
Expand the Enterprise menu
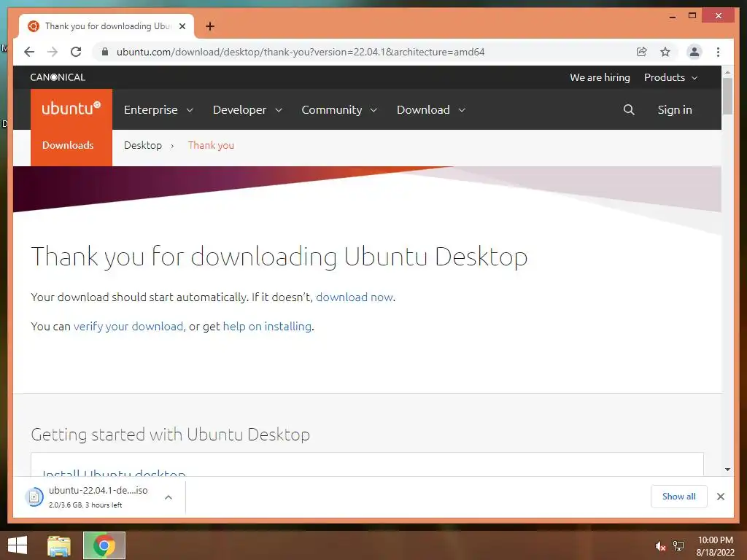158,110
